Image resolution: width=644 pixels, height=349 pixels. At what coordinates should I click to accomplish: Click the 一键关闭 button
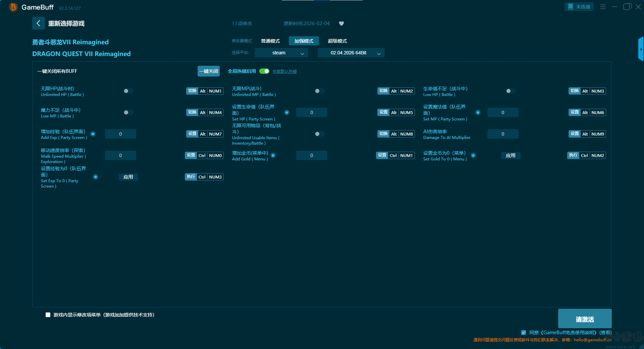pyautogui.click(x=208, y=71)
